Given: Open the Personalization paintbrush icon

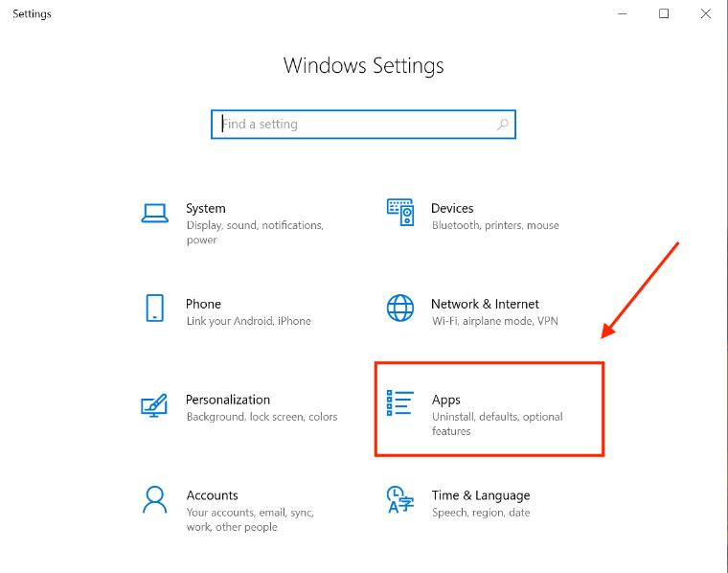Looking at the screenshot, I should click(x=154, y=405).
